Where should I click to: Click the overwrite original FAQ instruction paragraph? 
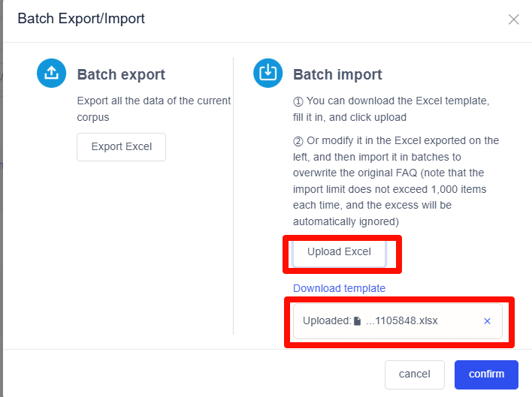click(x=396, y=181)
